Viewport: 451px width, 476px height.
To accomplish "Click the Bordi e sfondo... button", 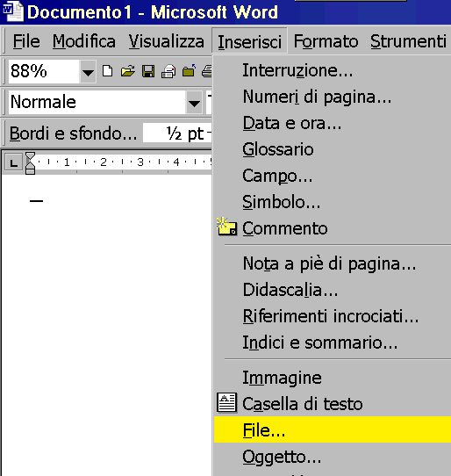I will 73,133.
